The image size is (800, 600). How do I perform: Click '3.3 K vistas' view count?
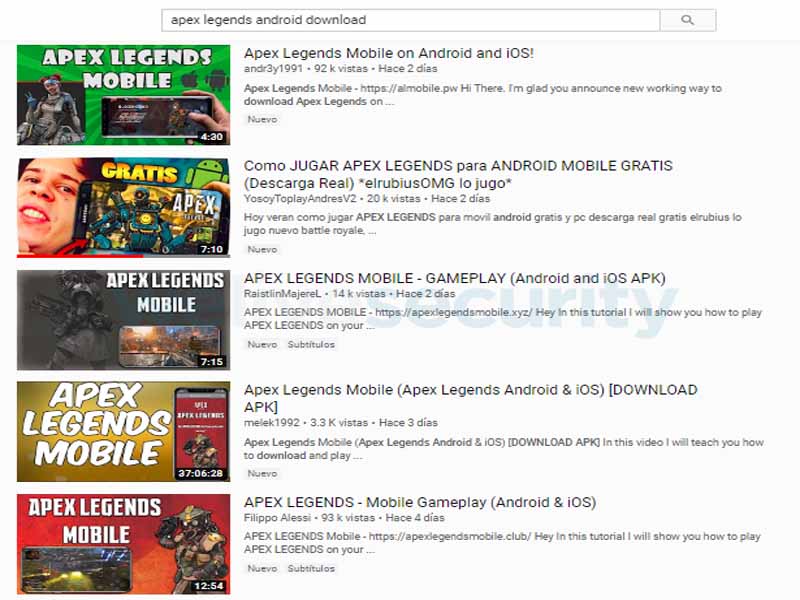pyautogui.click(x=339, y=422)
